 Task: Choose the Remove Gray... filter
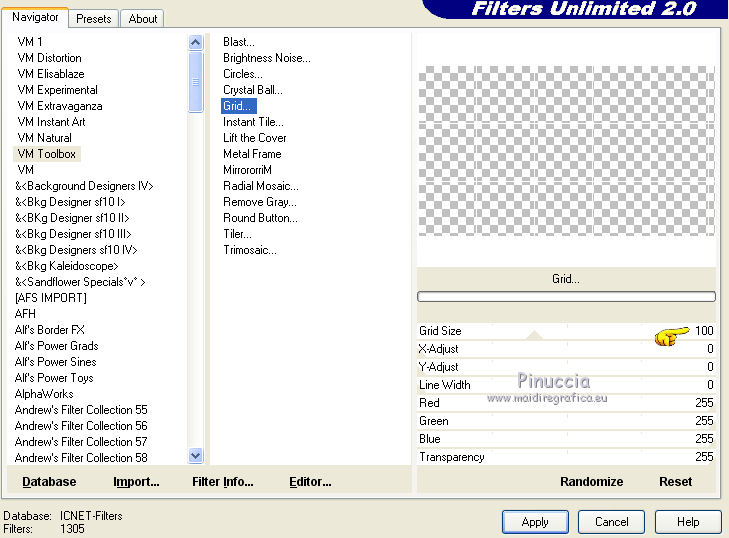259,202
